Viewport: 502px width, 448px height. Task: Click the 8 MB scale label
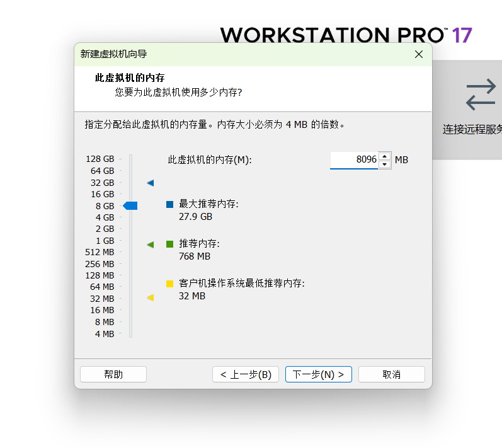105,322
